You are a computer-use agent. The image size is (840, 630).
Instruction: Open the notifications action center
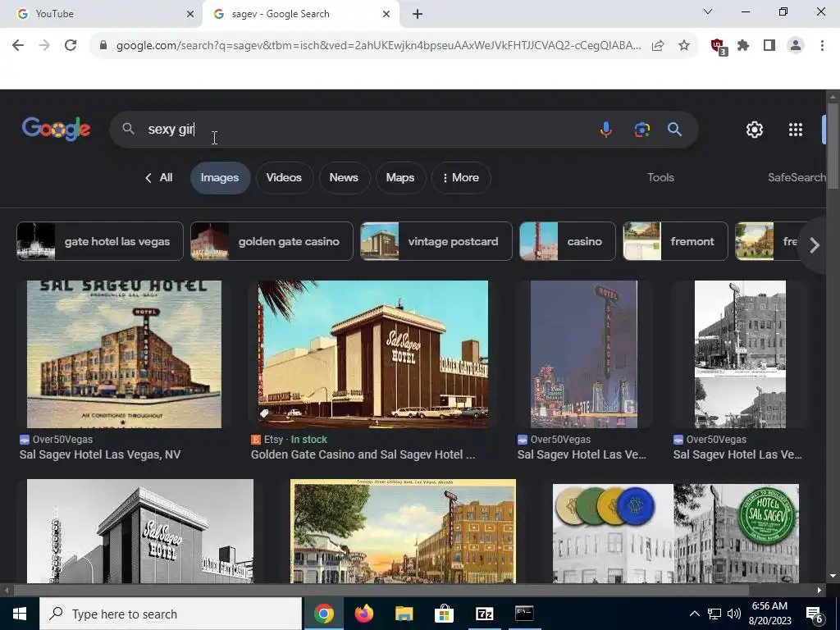click(x=814, y=614)
